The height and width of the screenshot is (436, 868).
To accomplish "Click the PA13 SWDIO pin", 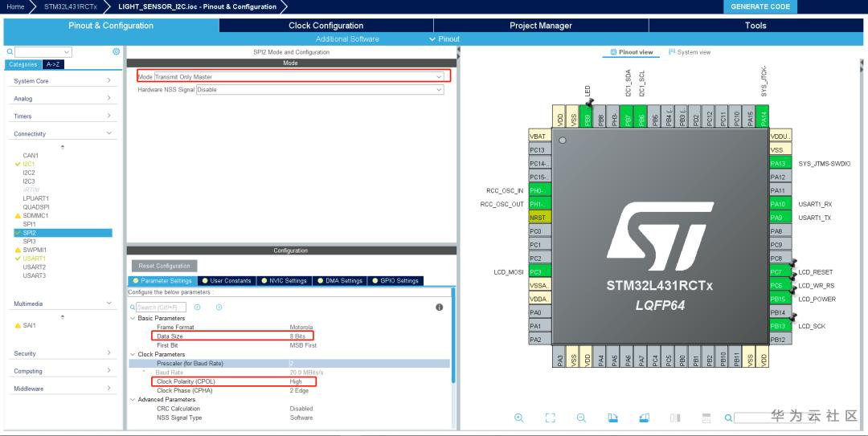I will pos(780,163).
